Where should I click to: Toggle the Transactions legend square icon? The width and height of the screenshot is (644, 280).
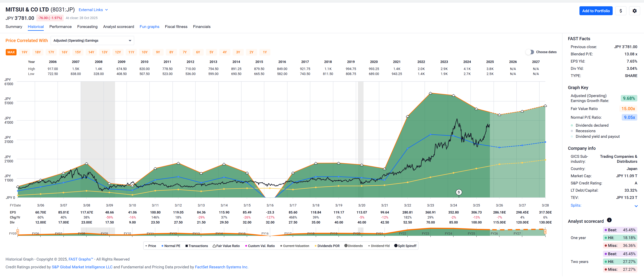pyautogui.click(x=186, y=246)
